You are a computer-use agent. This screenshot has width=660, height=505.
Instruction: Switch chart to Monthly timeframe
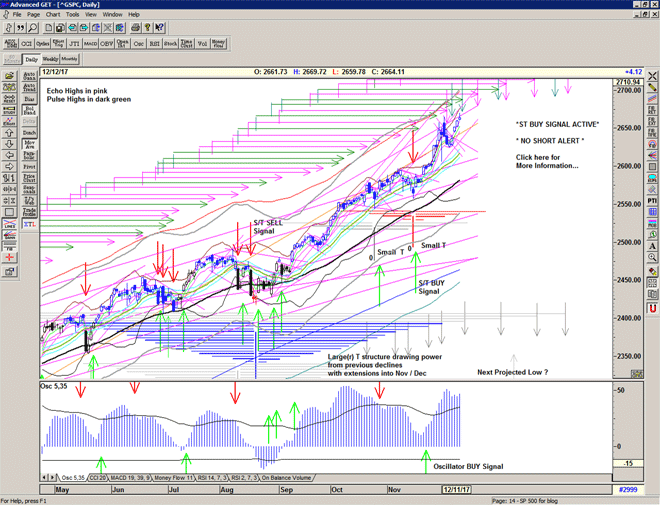tap(70, 59)
